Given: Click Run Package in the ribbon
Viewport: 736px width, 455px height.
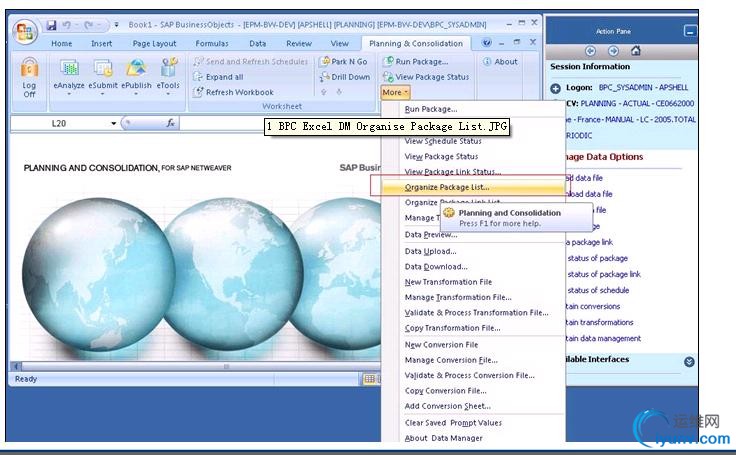Looking at the screenshot, I should point(415,62).
